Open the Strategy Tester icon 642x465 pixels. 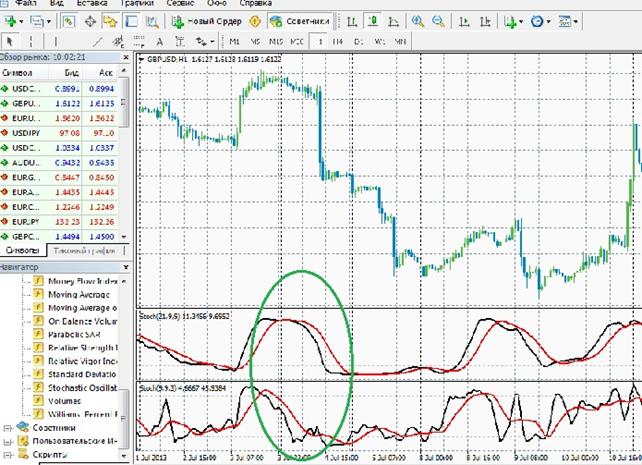152,21
